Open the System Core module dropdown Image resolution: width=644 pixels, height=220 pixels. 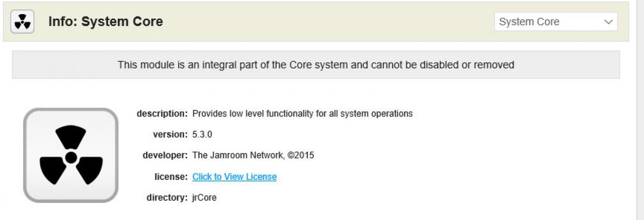[x=555, y=22]
